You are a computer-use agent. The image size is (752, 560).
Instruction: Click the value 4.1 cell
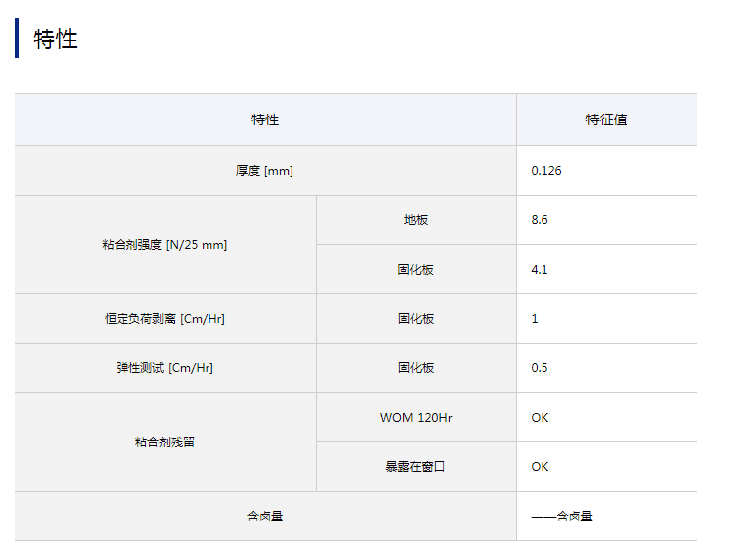(x=540, y=270)
